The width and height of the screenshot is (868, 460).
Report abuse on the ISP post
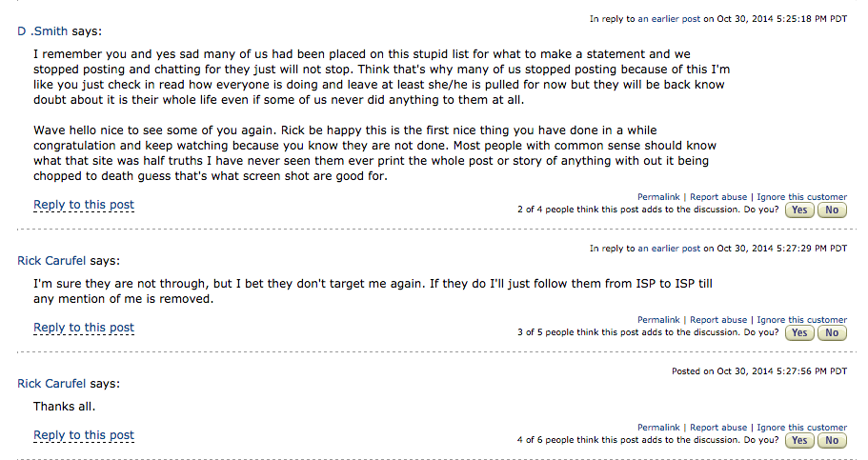coord(718,320)
